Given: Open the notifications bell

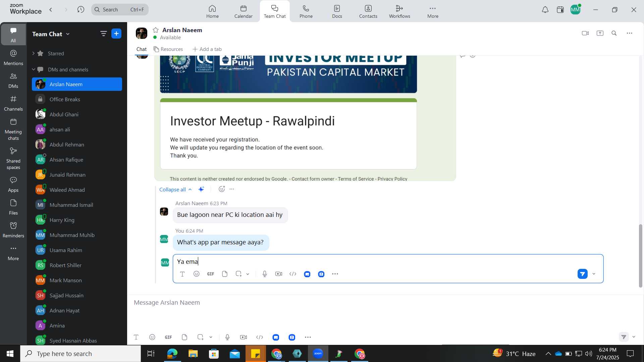Looking at the screenshot, I should 545,10.
